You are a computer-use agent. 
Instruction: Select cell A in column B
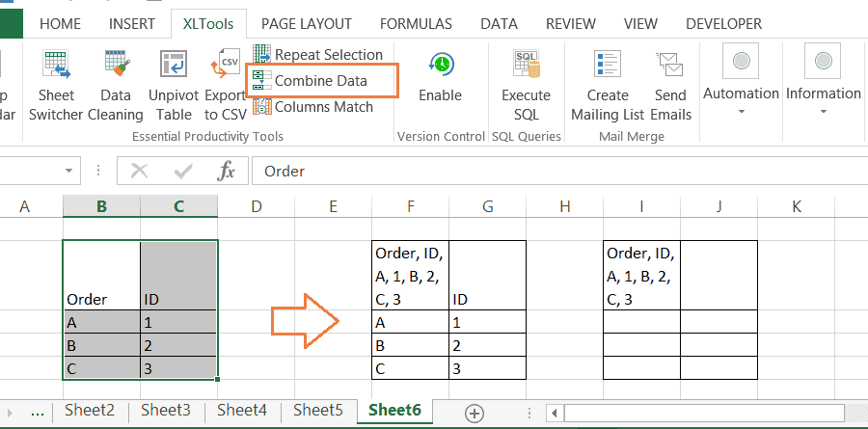click(102, 322)
